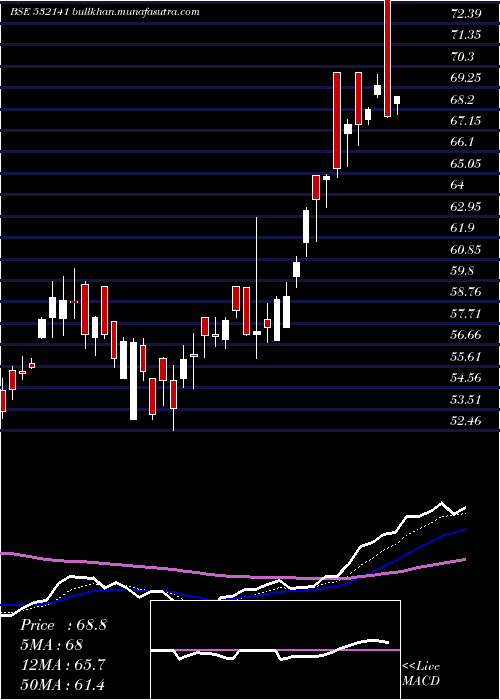The image size is (500, 700).
Task: Select the 64 price axis label
Action: tap(458, 185)
